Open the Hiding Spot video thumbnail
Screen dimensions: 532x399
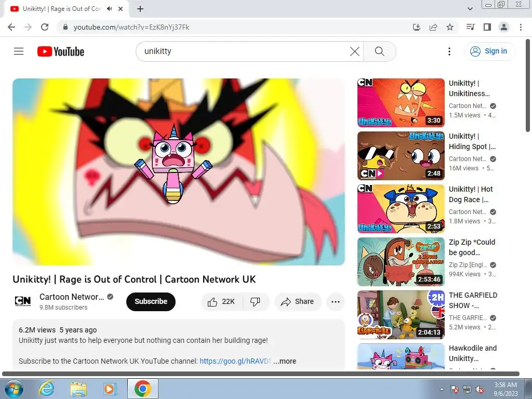pyautogui.click(x=401, y=156)
